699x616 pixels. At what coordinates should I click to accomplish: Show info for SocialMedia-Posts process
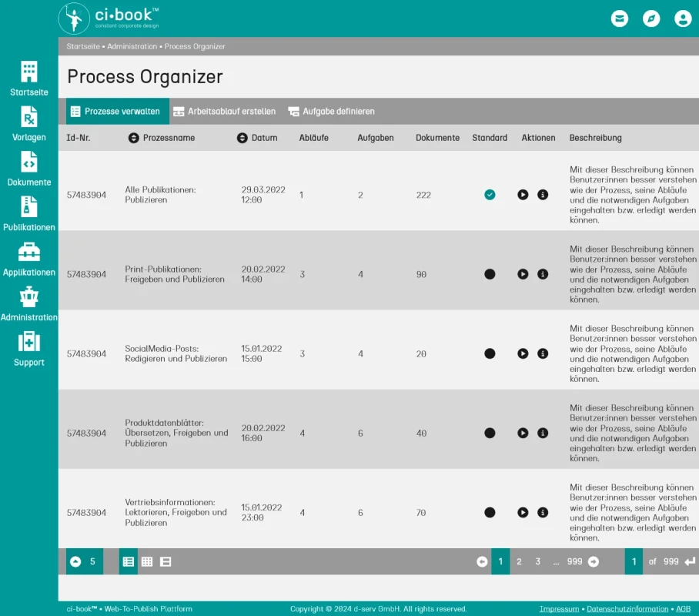pyautogui.click(x=543, y=353)
